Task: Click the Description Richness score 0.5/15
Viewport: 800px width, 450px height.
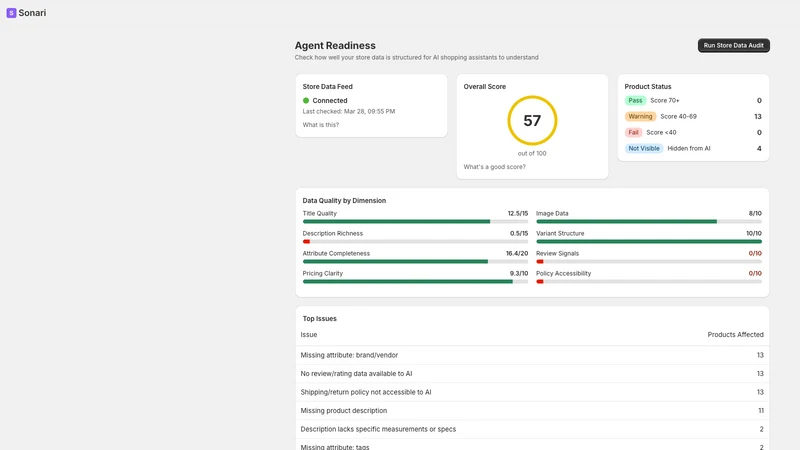Action: pos(519,233)
